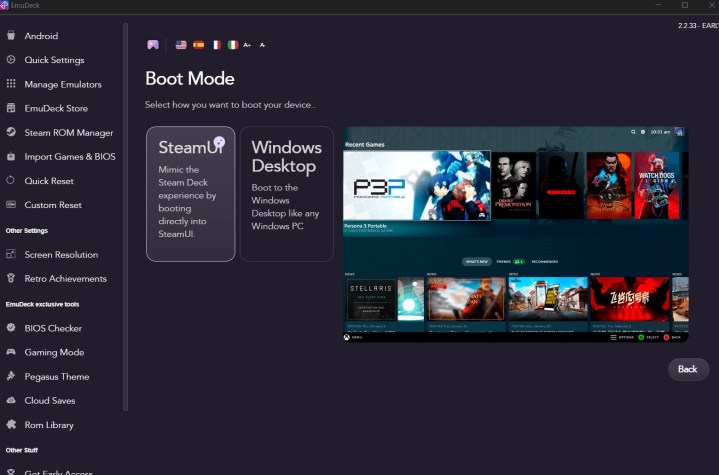Go to Manage Emulators
The width and height of the screenshot is (719, 475).
click(62, 84)
